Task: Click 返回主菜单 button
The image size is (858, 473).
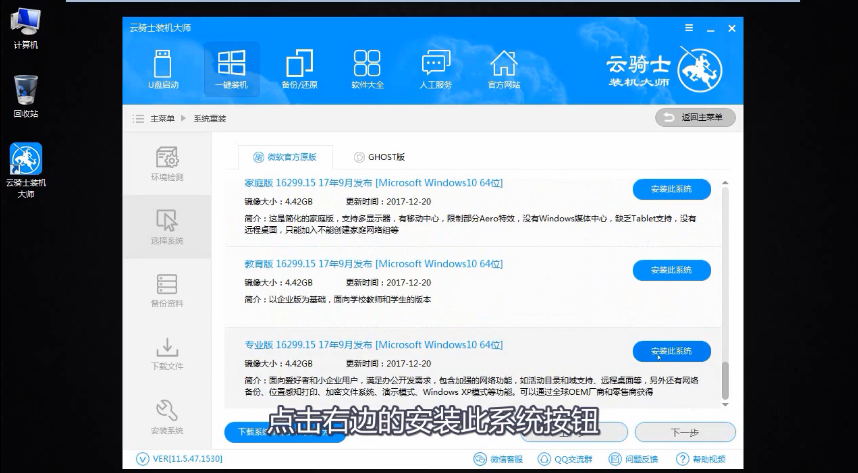Action: point(695,117)
